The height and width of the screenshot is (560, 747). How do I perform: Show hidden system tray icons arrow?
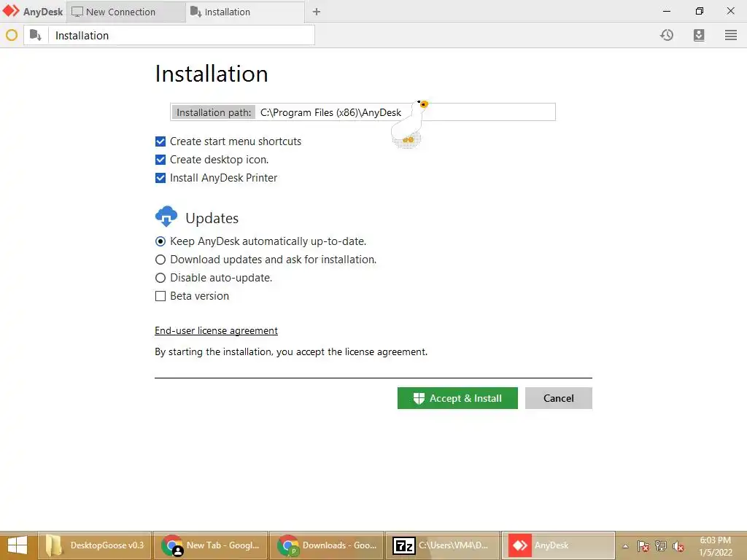[x=625, y=545]
